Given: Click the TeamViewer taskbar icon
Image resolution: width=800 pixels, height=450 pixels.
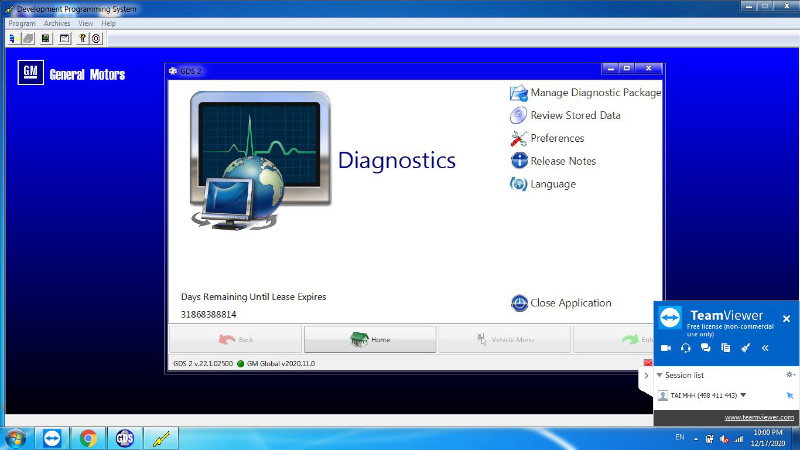Looking at the screenshot, I should click(x=52, y=438).
